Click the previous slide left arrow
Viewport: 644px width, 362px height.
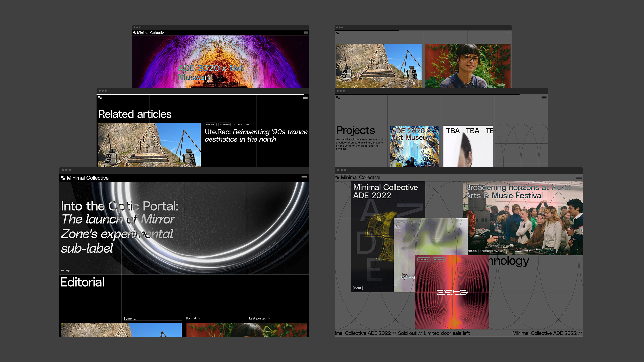[62, 271]
